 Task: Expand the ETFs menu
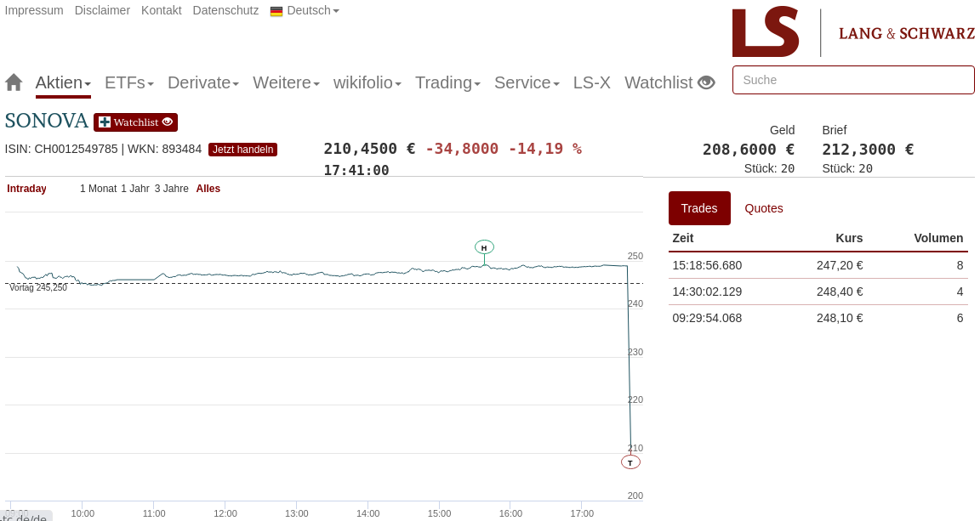tap(129, 82)
